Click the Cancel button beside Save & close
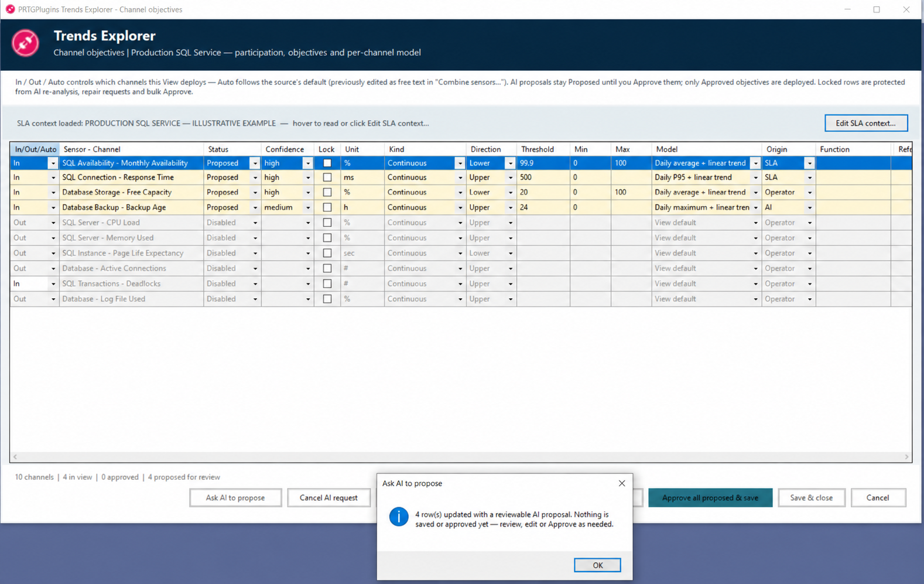924x584 pixels. [x=878, y=498]
